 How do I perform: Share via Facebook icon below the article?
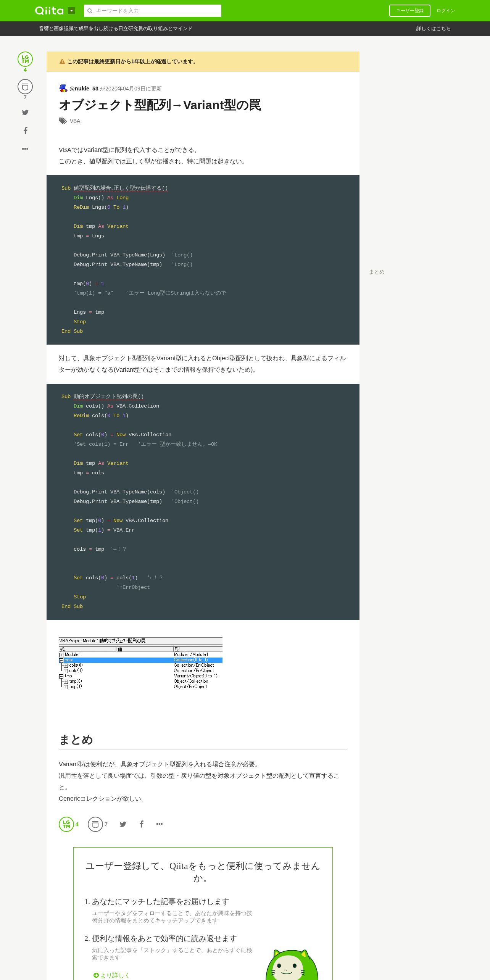tap(141, 824)
